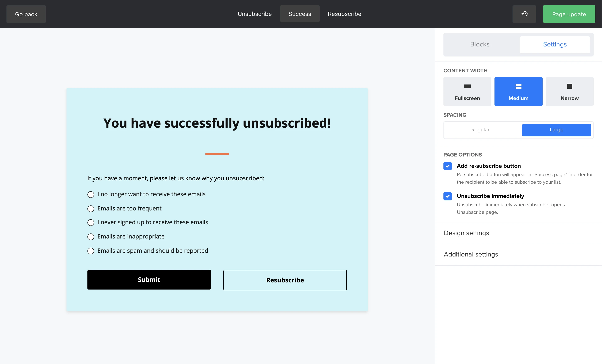Open the Unsubscribe page tab

pyautogui.click(x=255, y=14)
